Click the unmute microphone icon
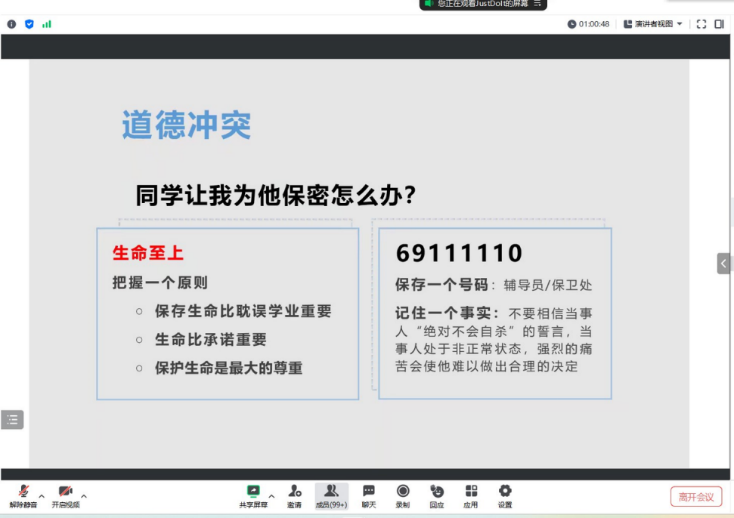734x518 pixels. [23, 492]
